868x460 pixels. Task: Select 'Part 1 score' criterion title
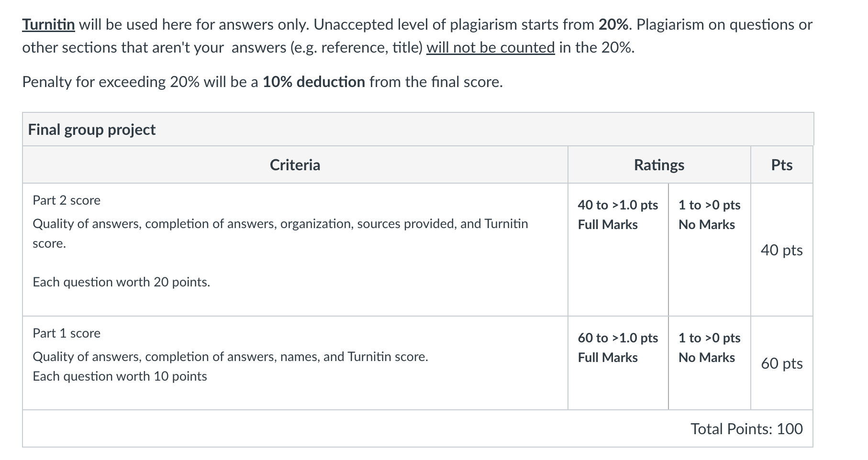[x=67, y=333]
